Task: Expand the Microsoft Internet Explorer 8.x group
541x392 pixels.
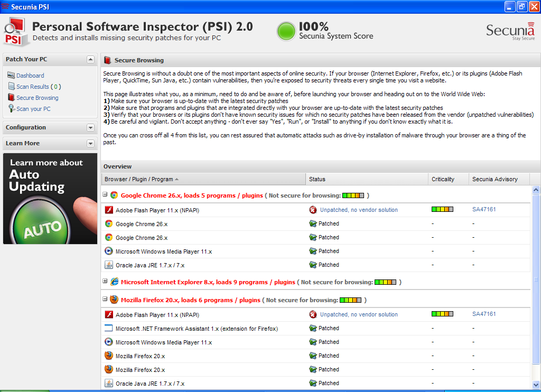Action: tap(105, 281)
